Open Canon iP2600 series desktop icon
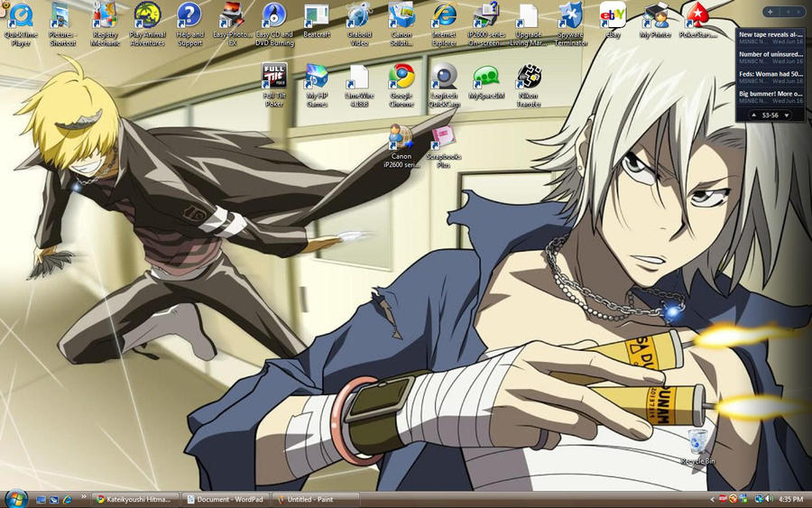 tap(401, 146)
